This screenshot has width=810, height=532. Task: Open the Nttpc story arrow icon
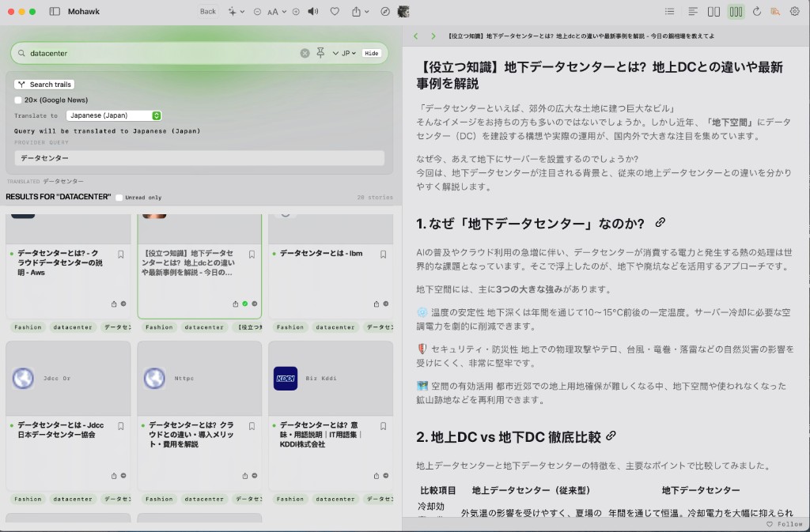click(x=255, y=476)
